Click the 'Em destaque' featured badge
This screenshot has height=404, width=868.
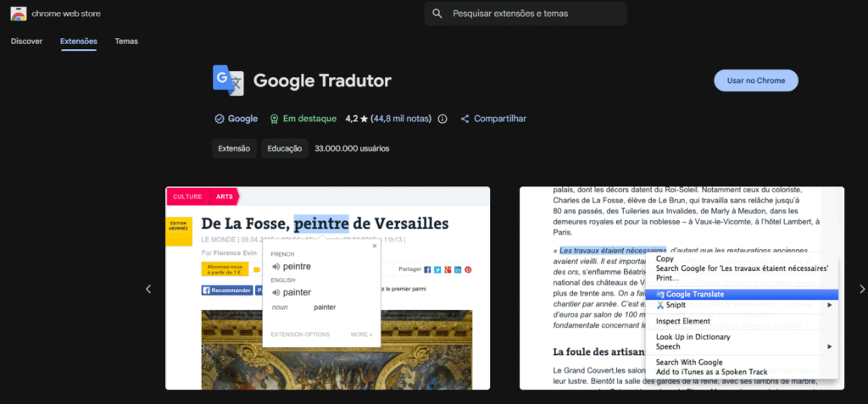click(309, 119)
